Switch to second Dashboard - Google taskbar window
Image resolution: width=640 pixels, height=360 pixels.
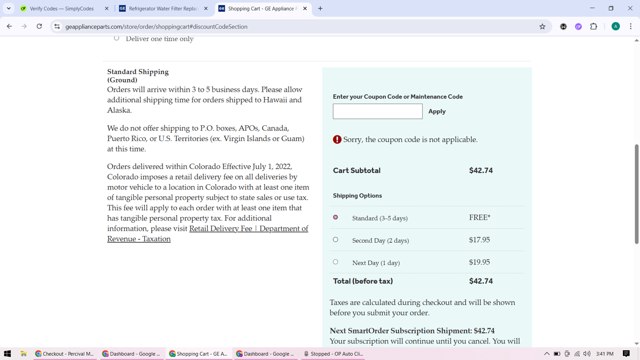pos(265,353)
